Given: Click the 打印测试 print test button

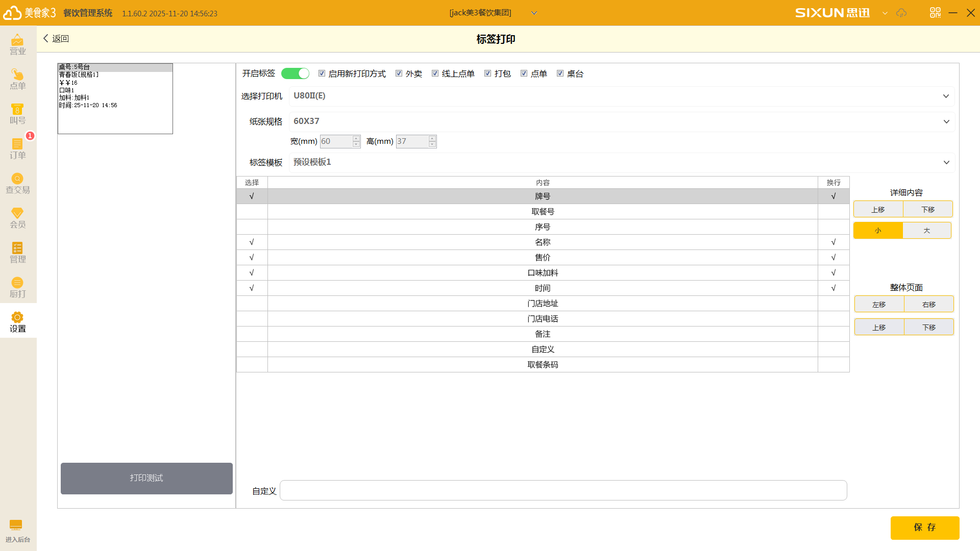Looking at the screenshot, I should [x=146, y=478].
